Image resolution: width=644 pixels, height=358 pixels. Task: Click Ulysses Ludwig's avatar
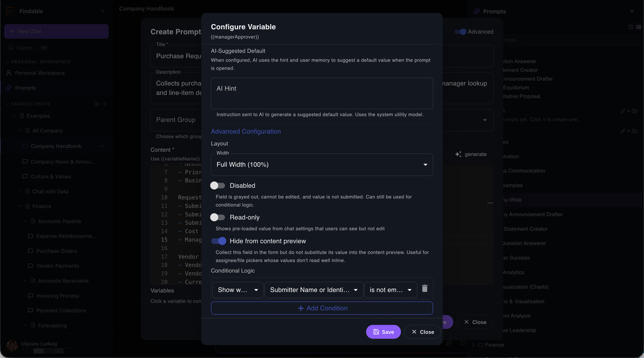click(x=12, y=345)
